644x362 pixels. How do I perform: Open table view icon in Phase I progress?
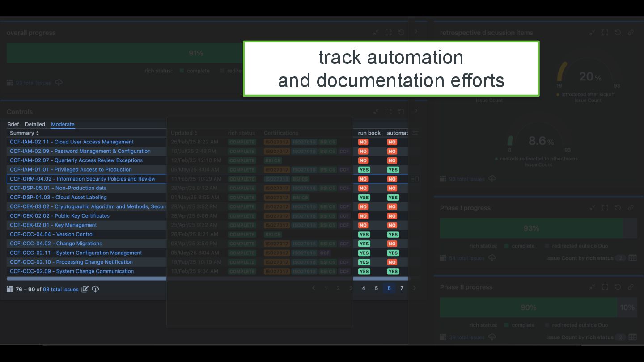click(632, 258)
